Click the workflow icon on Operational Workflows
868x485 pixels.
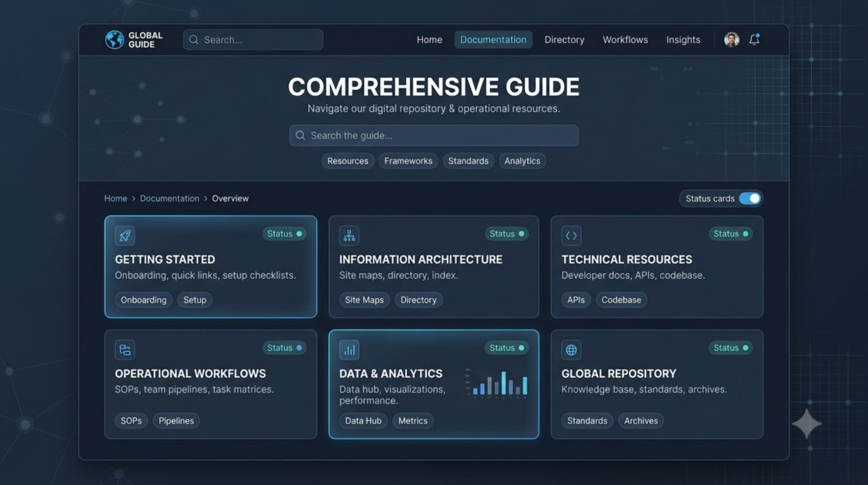tap(125, 350)
